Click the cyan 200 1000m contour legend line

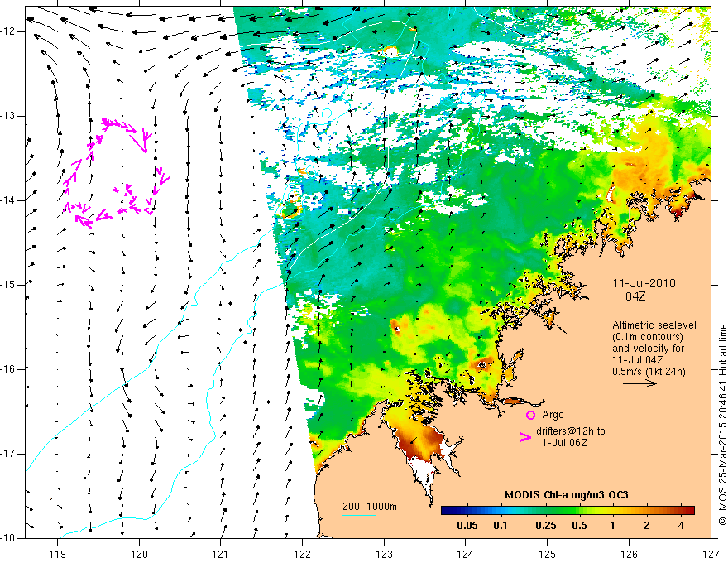point(359,515)
